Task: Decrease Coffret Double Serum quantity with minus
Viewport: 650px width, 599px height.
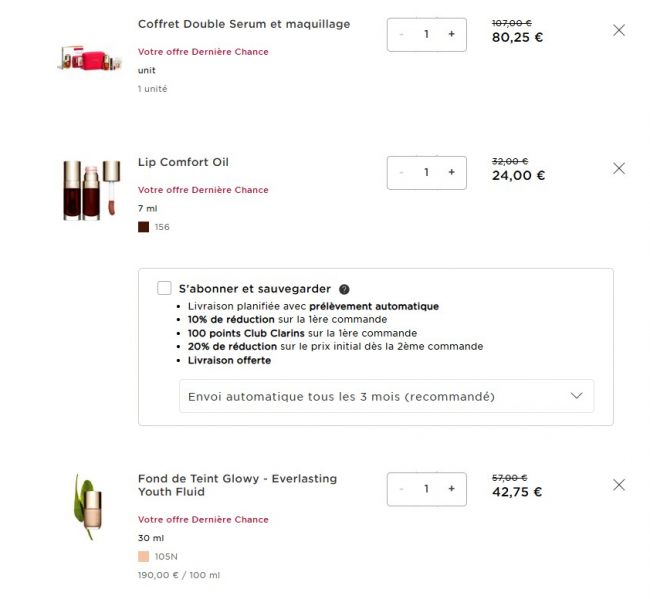Action: point(402,34)
